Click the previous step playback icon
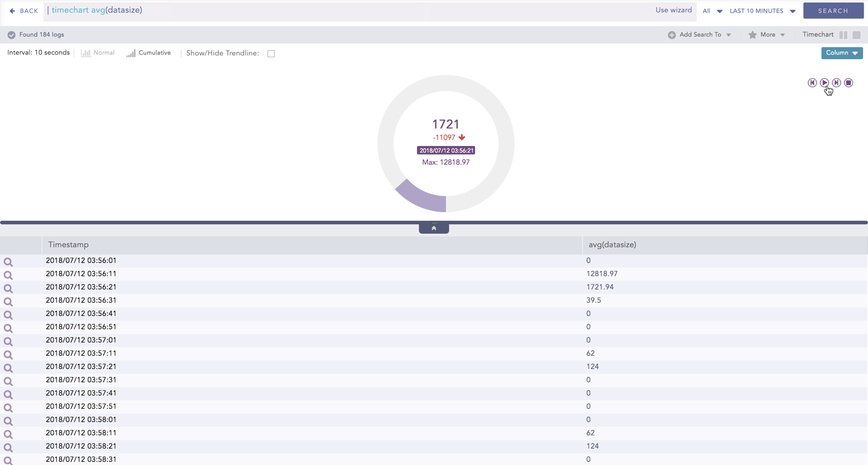 pos(812,83)
